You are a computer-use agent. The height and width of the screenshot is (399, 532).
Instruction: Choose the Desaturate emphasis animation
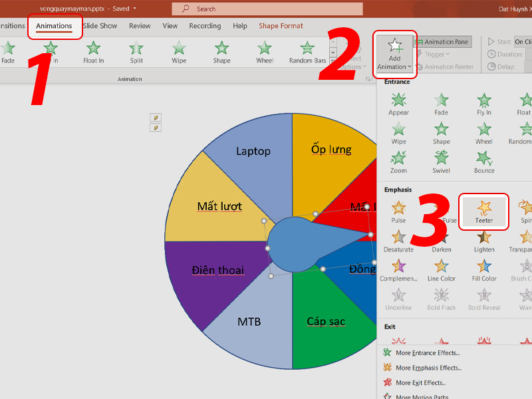398,241
